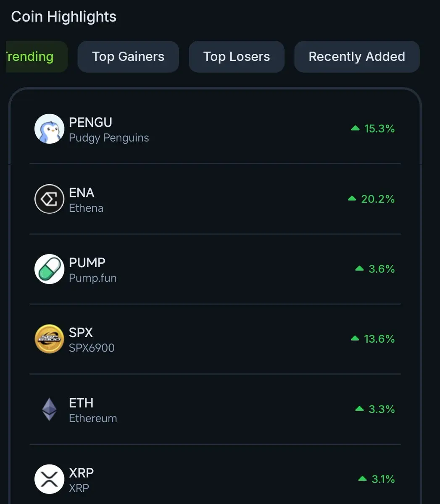Click the XRP 3.1% change value
The image size is (440, 504).
383,479
